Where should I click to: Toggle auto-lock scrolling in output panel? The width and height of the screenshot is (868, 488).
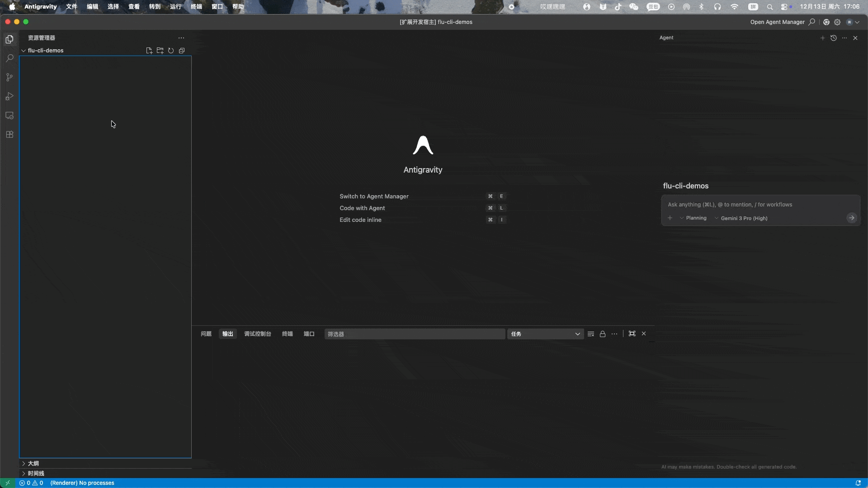coord(602,334)
